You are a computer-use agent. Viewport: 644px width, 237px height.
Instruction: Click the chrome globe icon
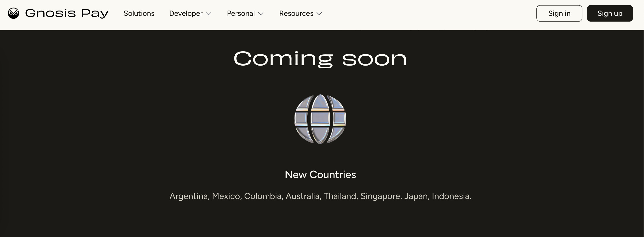click(320, 119)
